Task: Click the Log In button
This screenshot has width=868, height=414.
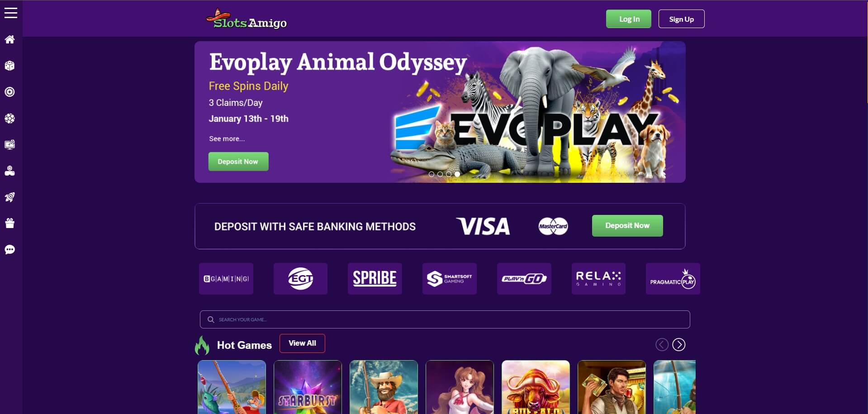Action: click(629, 19)
